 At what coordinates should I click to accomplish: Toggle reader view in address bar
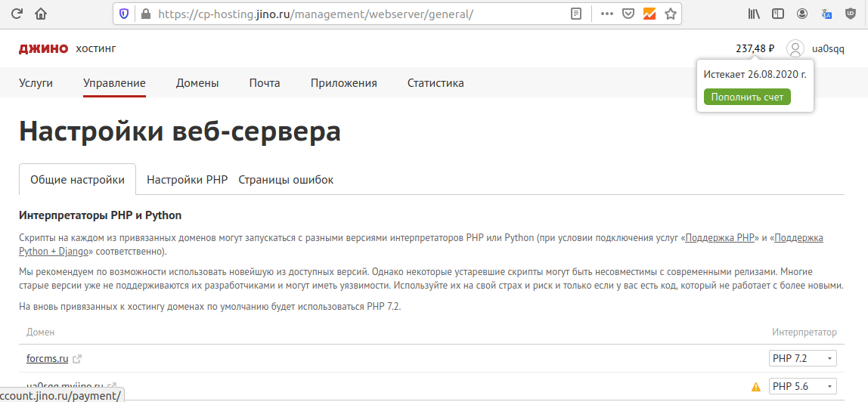pos(576,14)
